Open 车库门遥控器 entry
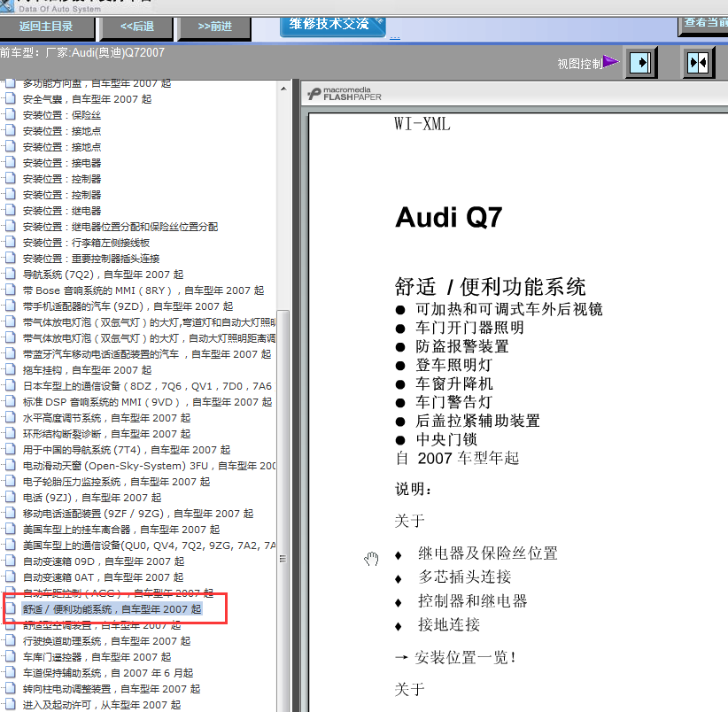Viewport: 728px width, 712px height. [x=97, y=657]
